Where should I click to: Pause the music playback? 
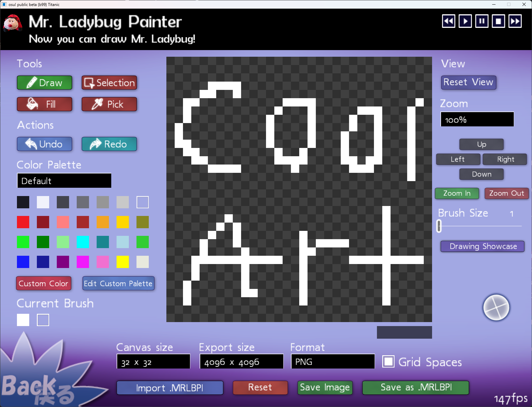(x=482, y=21)
